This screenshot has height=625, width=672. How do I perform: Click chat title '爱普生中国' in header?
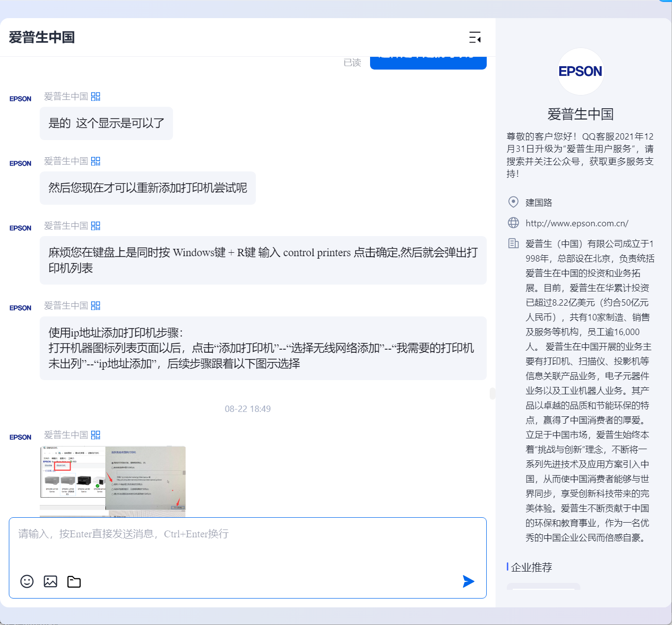pyautogui.click(x=42, y=37)
